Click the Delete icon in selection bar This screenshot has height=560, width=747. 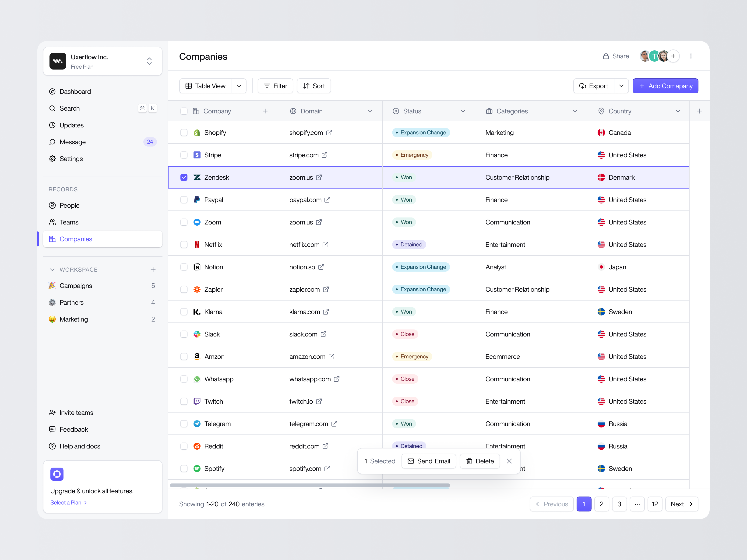(x=469, y=461)
